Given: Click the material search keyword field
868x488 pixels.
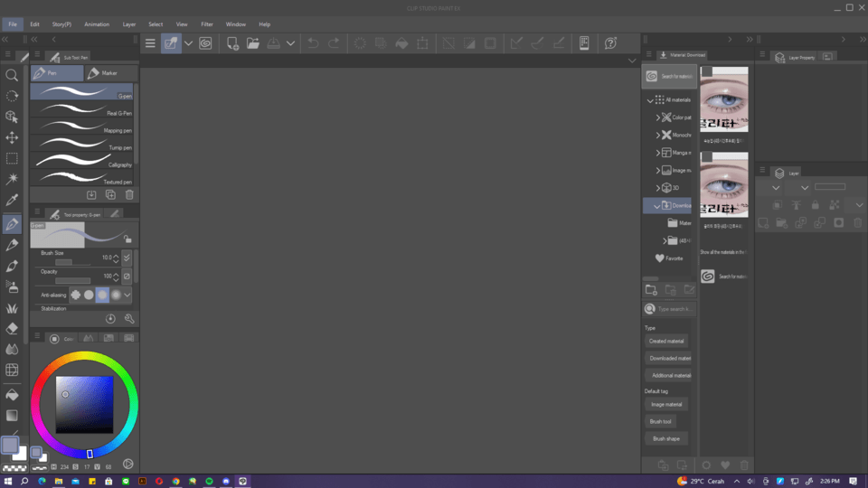Looking at the screenshot, I should (x=675, y=309).
